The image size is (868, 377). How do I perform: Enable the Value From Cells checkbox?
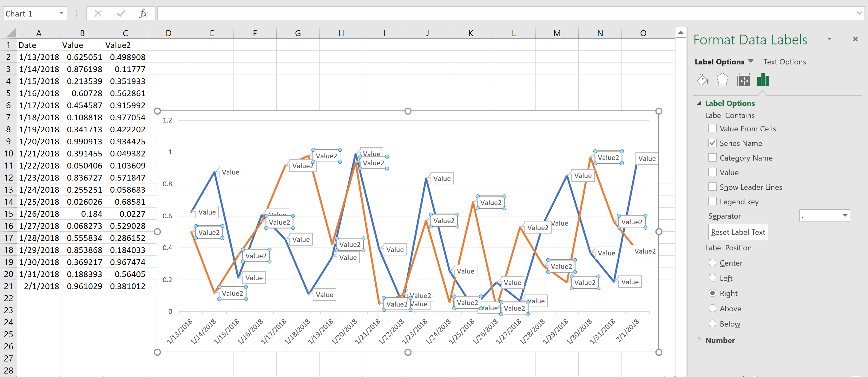(x=712, y=128)
